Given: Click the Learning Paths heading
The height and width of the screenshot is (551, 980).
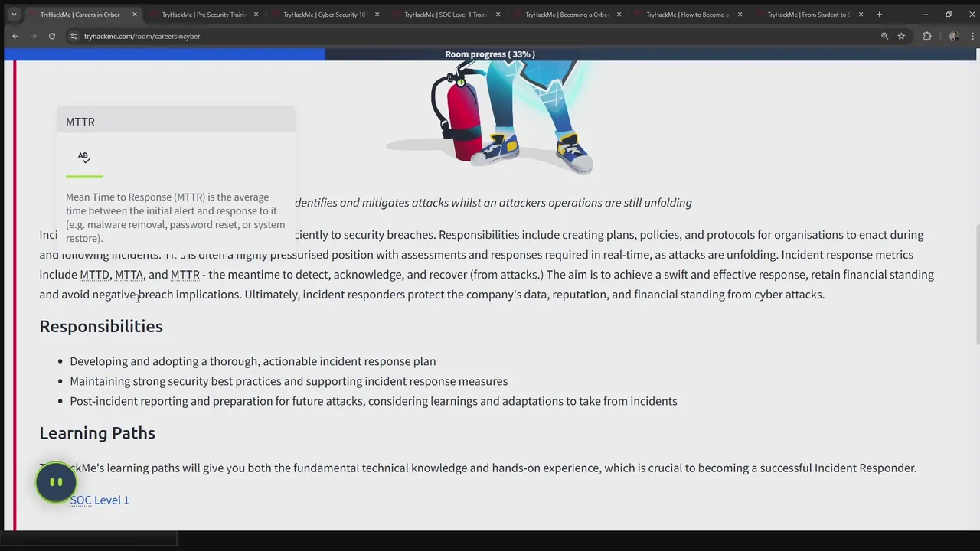Looking at the screenshot, I should click(97, 432).
